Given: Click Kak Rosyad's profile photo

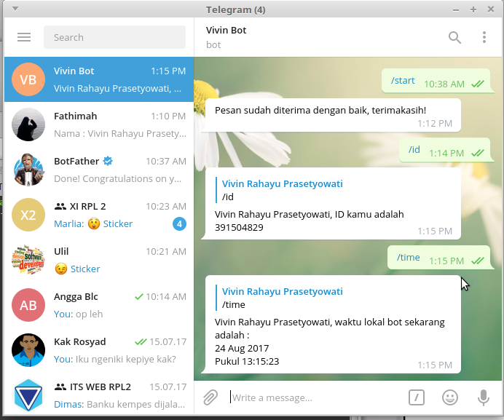Looking at the screenshot, I should (x=28, y=350).
